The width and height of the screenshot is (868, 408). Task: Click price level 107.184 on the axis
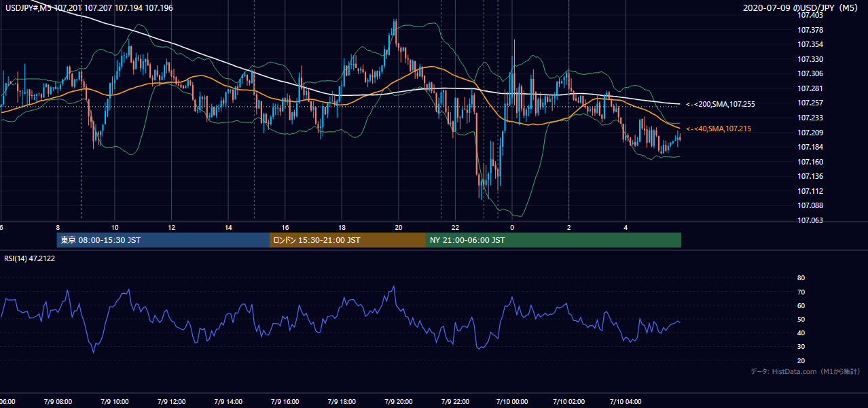[810, 147]
